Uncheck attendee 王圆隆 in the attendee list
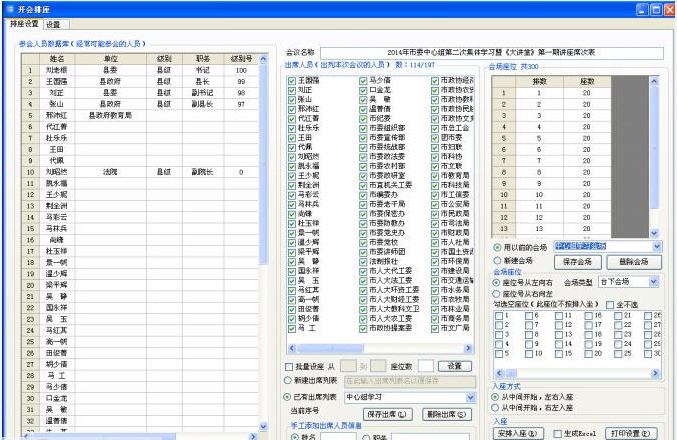This screenshot has height=440, width=677. [291, 79]
